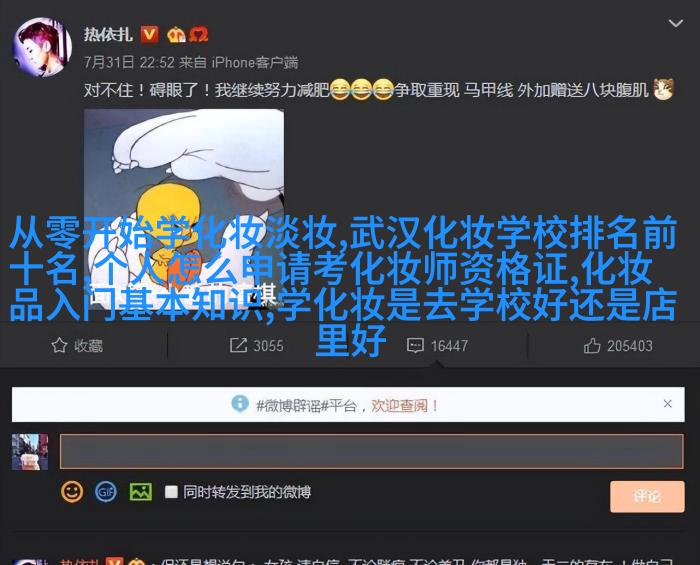
Task: Open the username link beside the avatar
Action: click(108, 34)
